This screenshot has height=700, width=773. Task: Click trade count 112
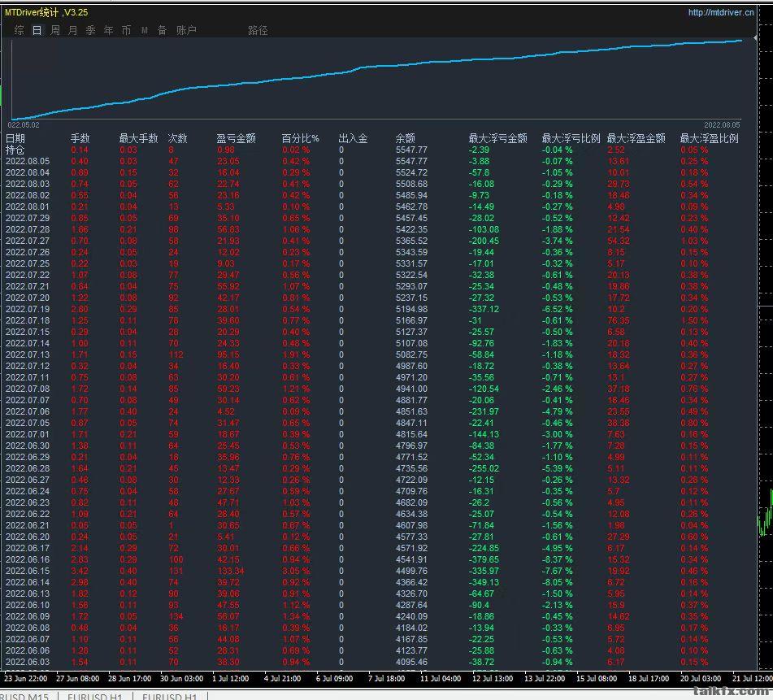176,355
